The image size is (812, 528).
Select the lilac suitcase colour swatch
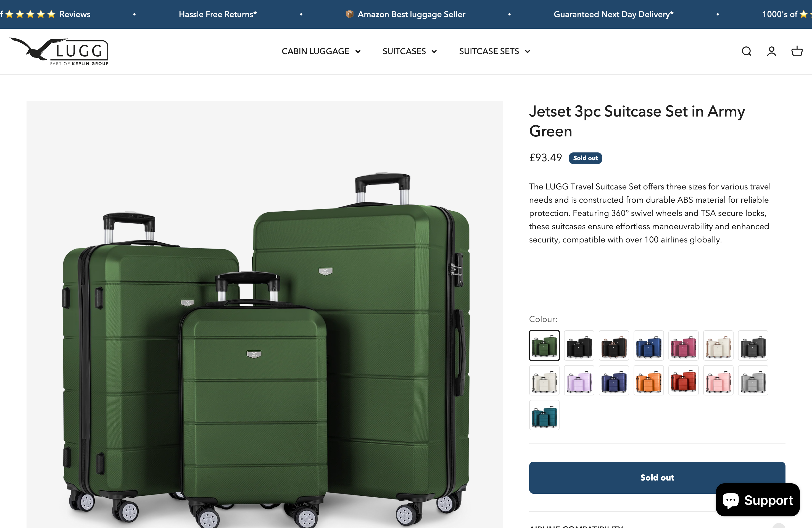(579, 380)
